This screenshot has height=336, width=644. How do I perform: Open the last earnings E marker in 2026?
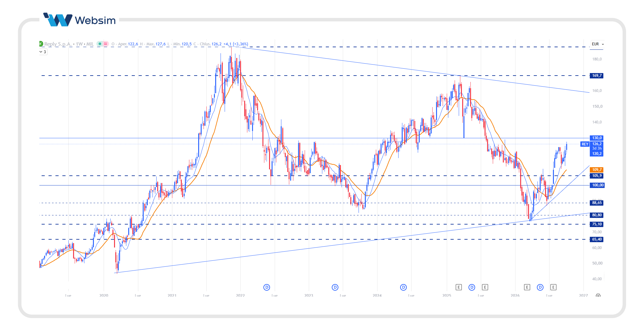pyautogui.click(x=553, y=287)
